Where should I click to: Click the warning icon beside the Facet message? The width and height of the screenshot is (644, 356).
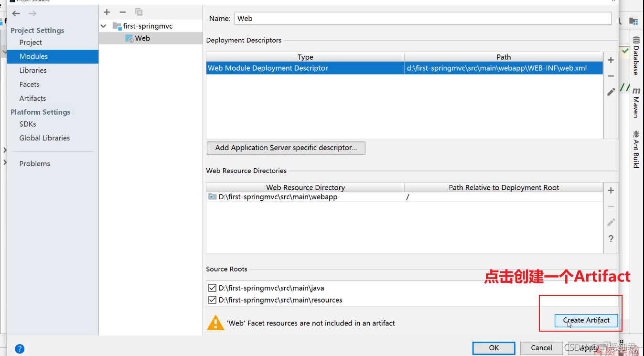(215, 323)
